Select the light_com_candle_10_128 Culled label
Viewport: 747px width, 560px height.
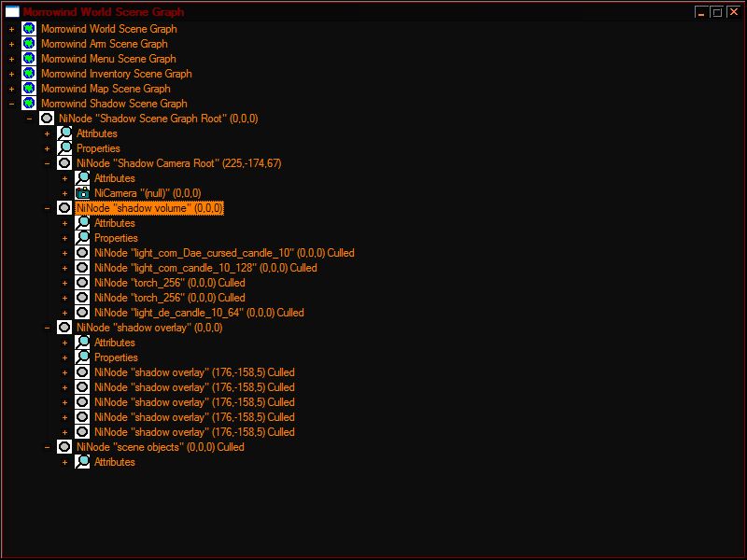tap(205, 268)
